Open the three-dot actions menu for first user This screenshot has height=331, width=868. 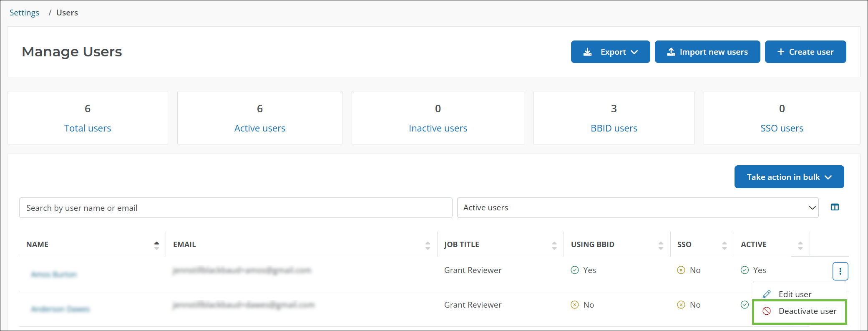(x=840, y=271)
